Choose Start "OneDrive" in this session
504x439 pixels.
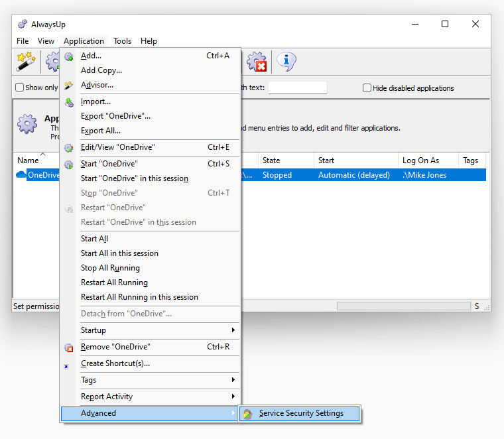click(x=151, y=178)
